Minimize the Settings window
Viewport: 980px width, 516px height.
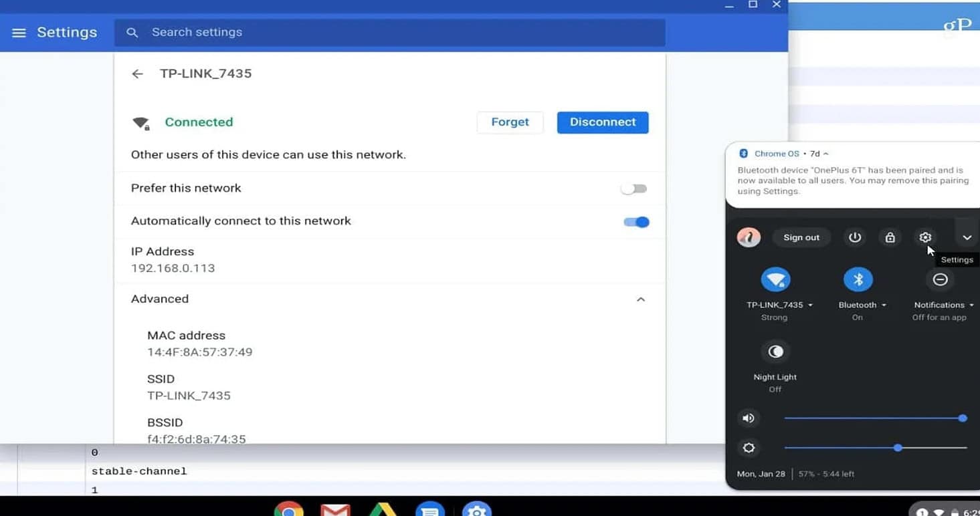coord(729,5)
